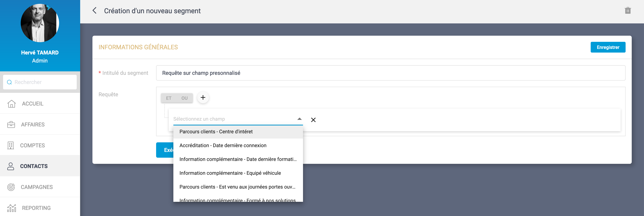
Task: Click the Affaires briefcase icon
Action: click(x=11, y=124)
